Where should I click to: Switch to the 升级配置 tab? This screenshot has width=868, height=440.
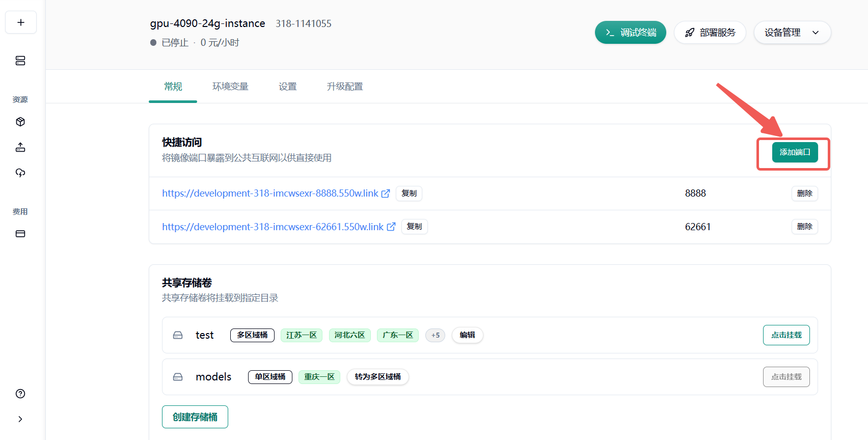point(345,87)
